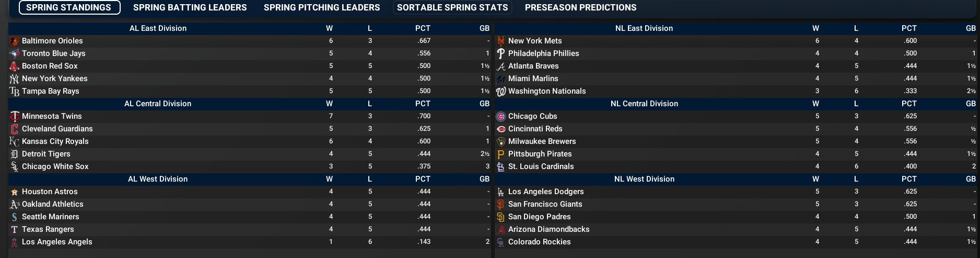Open the Los Angeles Dodgers team link
This screenshot has width=980, height=258.
coord(546,192)
